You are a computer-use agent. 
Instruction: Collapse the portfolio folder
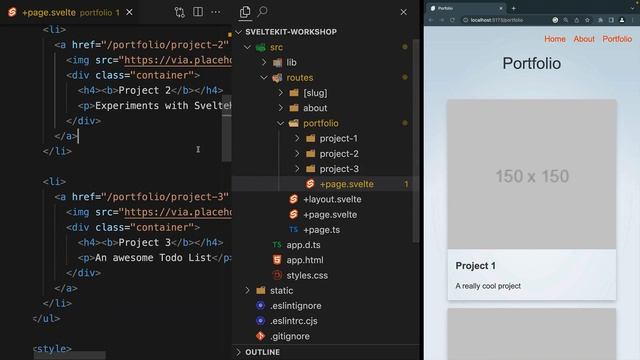point(281,123)
